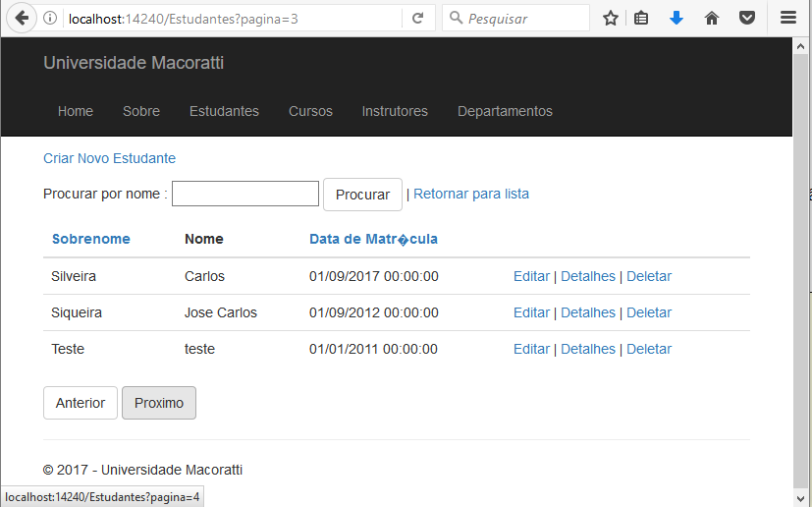Bookmark this page with the star icon
The image size is (812, 507).
click(x=611, y=19)
